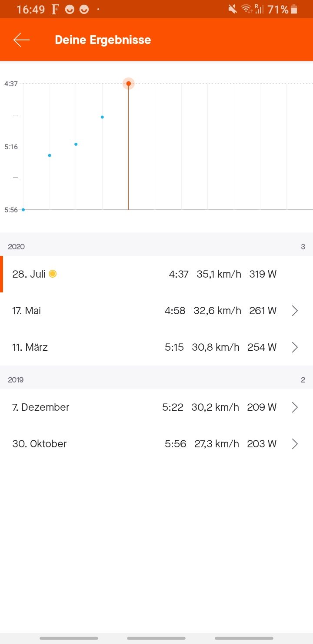Select the 30. Oktober date label
313x644 pixels.
(x=40, y=444)
